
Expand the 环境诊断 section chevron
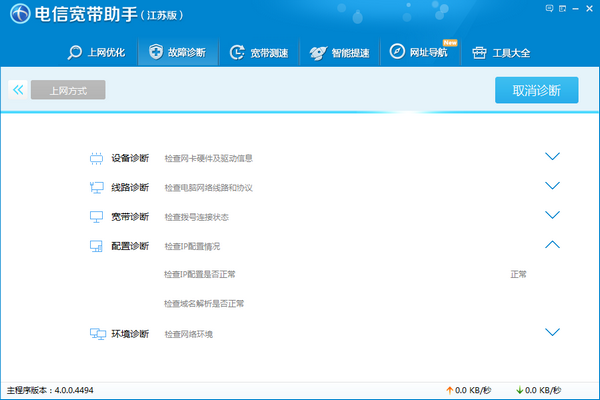point(551,332)
